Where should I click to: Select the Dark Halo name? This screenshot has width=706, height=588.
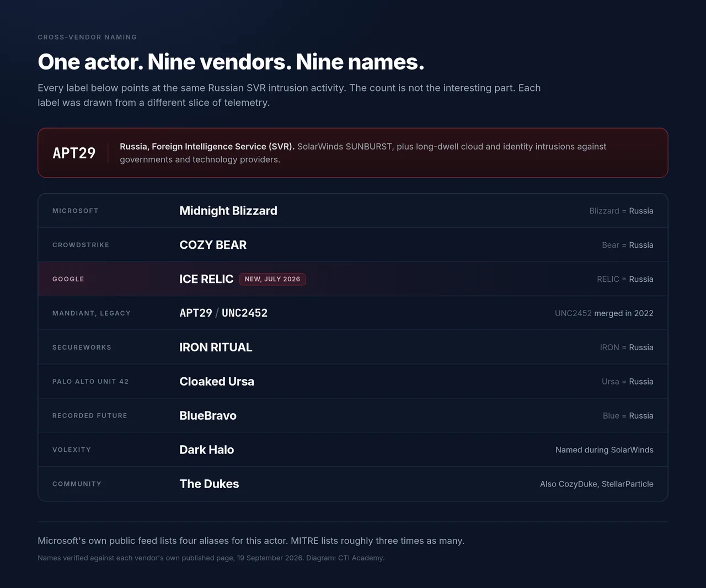coord(207,450)
